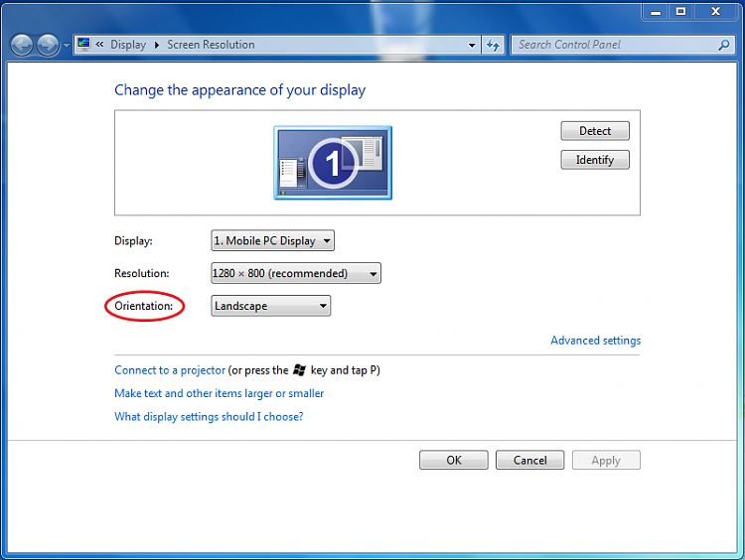Click the Apply button

[606, 461]
